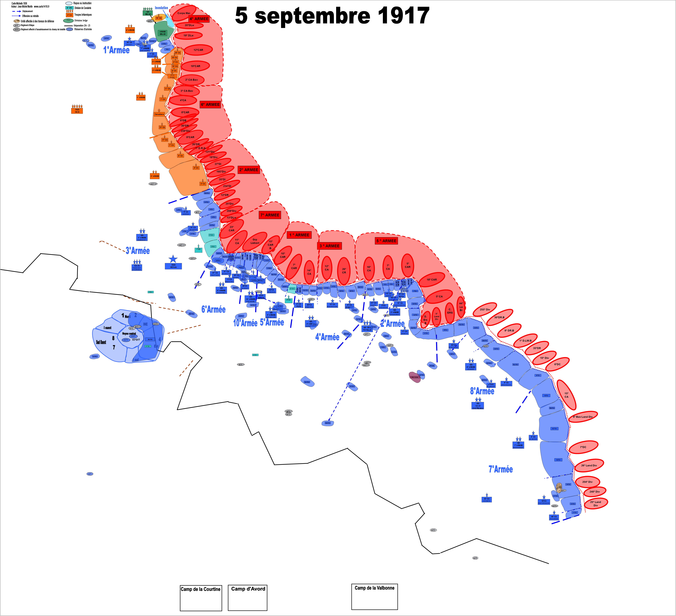Click the defense works unit legend symbol
The image size is (676, 616).
(17, 21)
